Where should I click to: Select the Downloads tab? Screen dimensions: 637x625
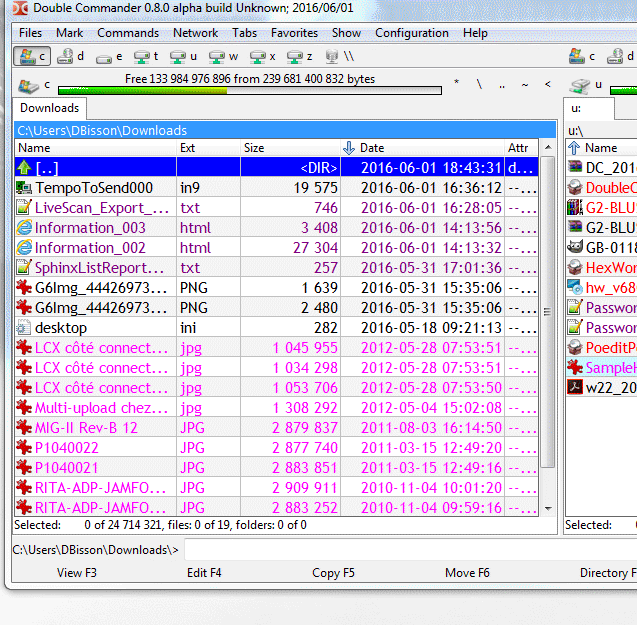pos(50,108)
